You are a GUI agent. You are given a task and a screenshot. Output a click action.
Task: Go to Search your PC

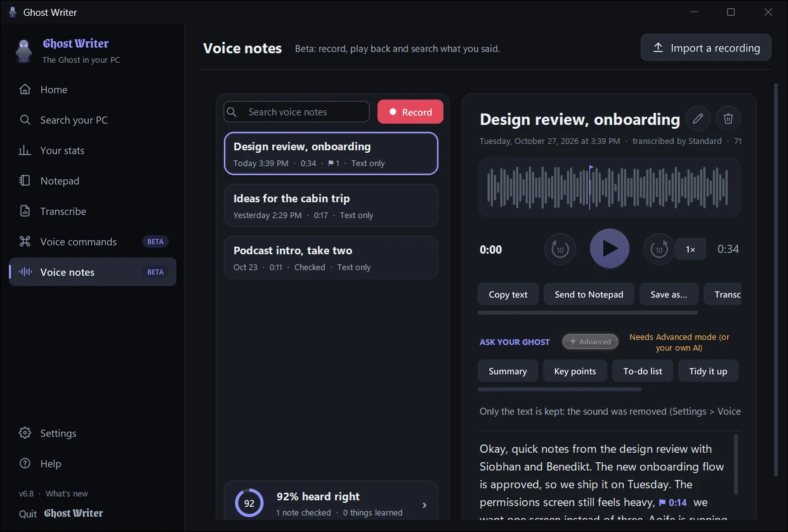[x=93, y=120]
